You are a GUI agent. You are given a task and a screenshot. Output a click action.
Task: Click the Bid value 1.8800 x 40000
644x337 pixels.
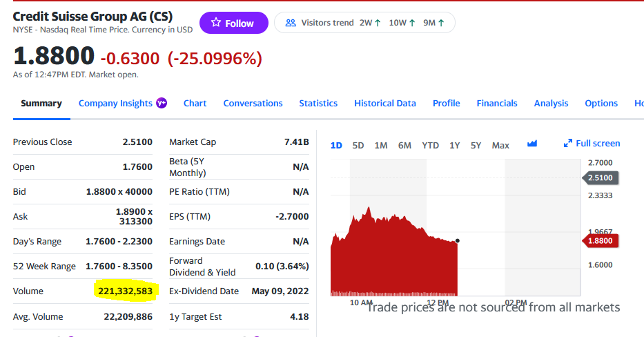tap(119, 191)
